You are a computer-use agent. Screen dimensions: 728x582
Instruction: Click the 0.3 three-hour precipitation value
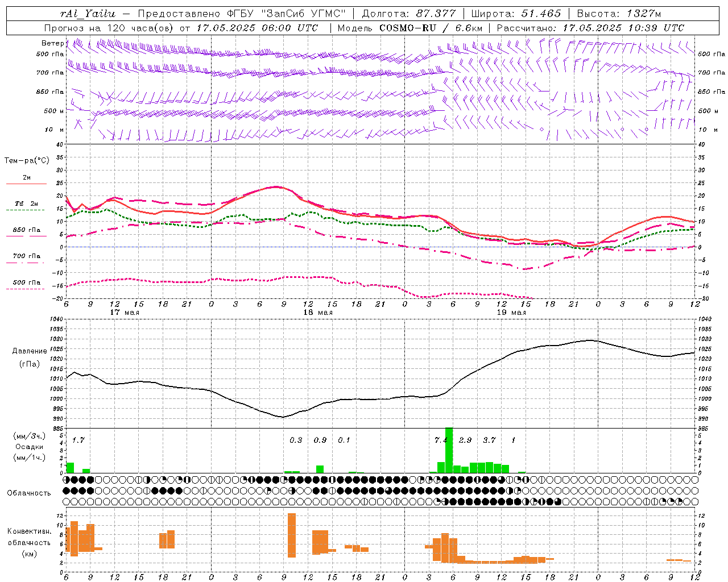click(296, 440)
